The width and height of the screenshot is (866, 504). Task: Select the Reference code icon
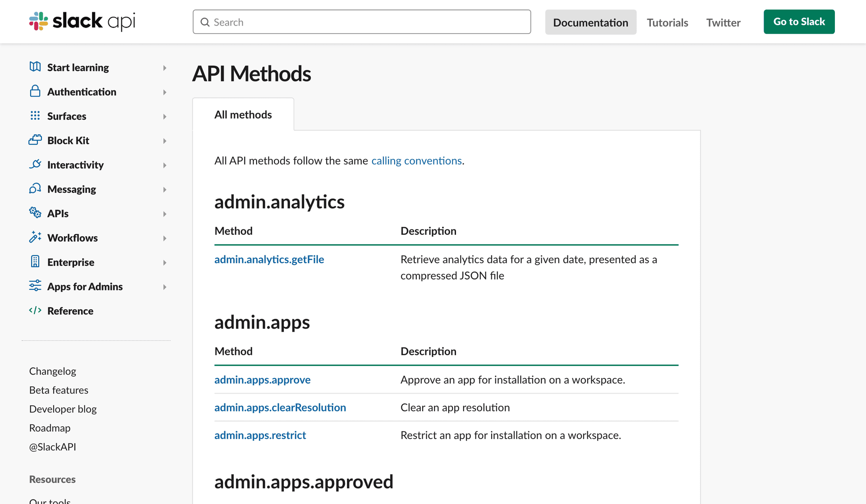coord(35,311)
